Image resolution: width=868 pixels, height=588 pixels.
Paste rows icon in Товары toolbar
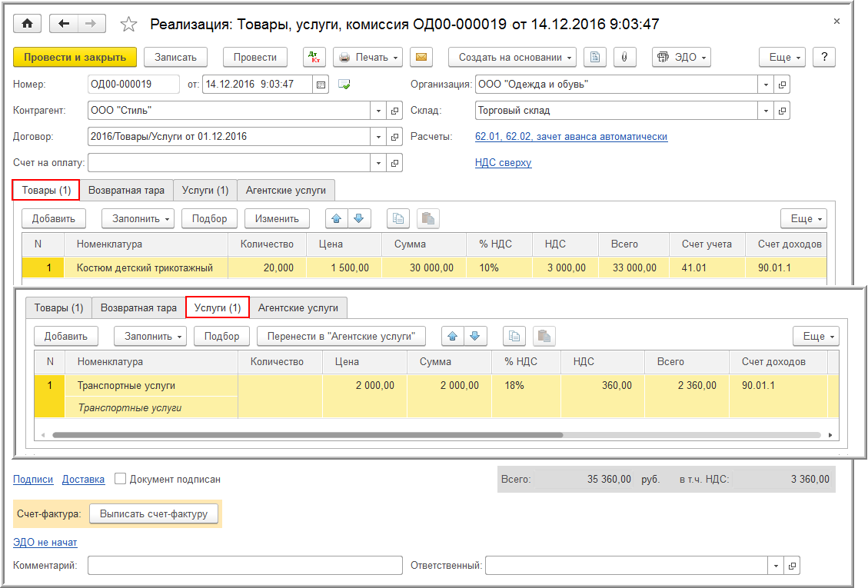[428, 219]
